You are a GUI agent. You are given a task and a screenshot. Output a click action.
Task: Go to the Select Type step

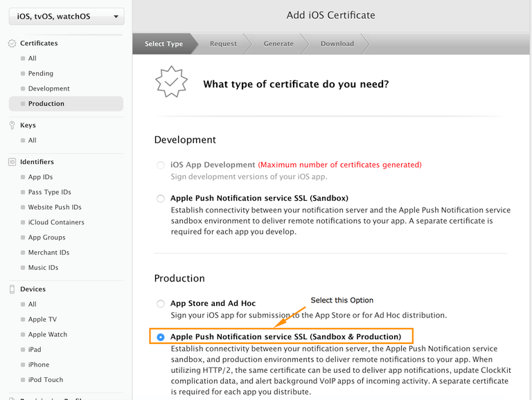click(x=163, y=44)
